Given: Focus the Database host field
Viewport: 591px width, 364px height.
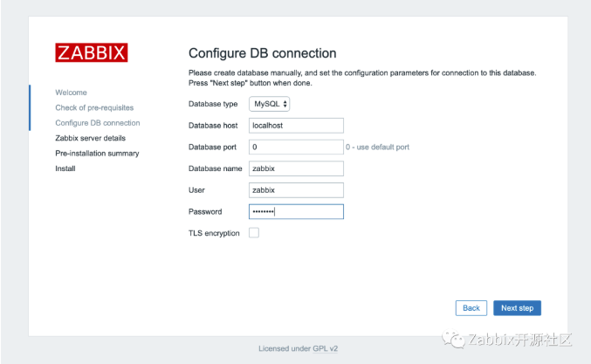Looking at the screenshot, I should pyautogui.click(x=296, y=125).
